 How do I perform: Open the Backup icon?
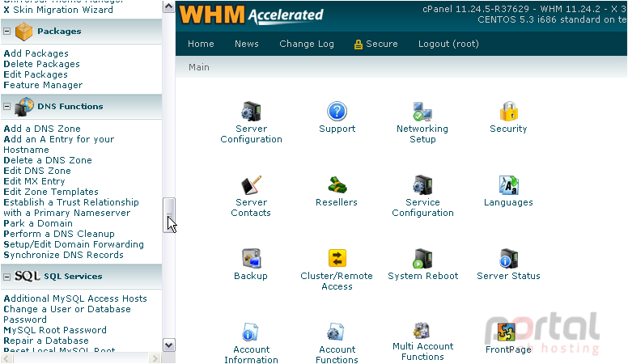[251, 259]
